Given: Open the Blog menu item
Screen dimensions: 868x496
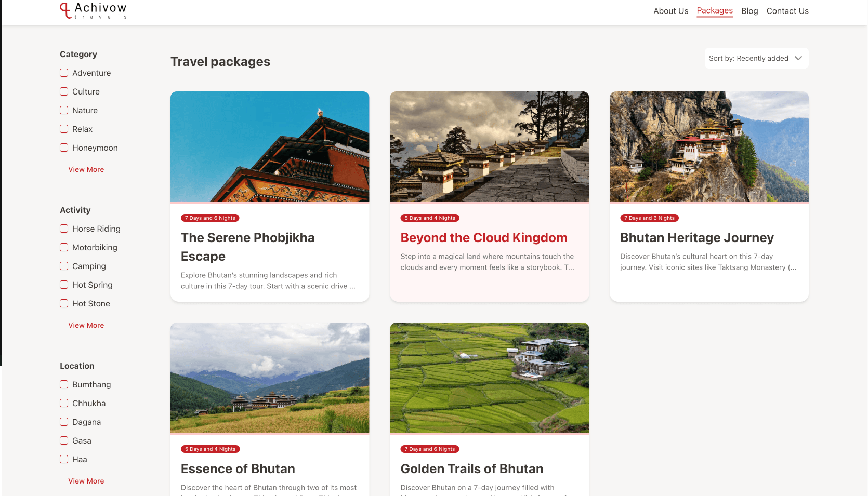Looking at the screenshot, I should pyautogui.click(x=749, y=11).
